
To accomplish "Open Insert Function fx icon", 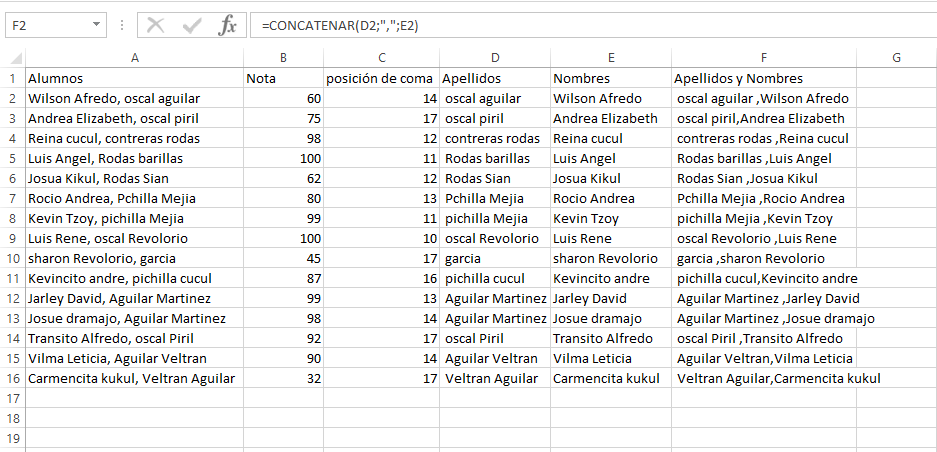I will pyautogui.click(x=227, y=26).
